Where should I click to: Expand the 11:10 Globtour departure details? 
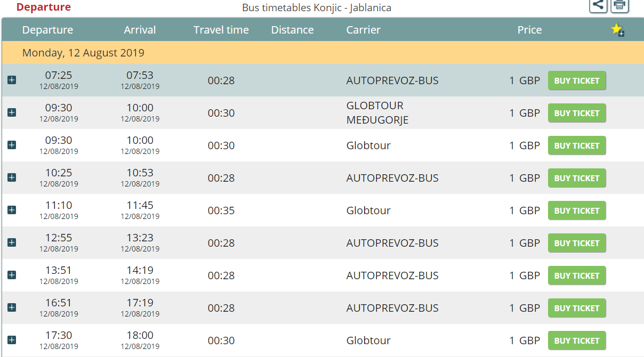coord(12,210)
